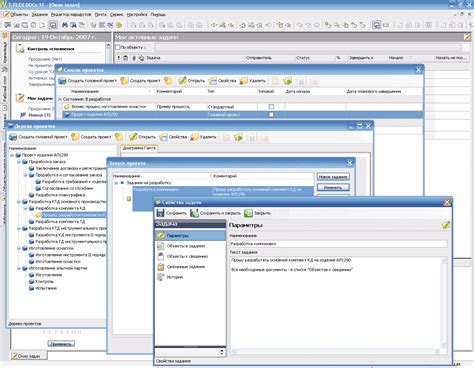This screenshot has height=368, width=474.
Task: Open the Объекты menu
Action: (19, 14)
